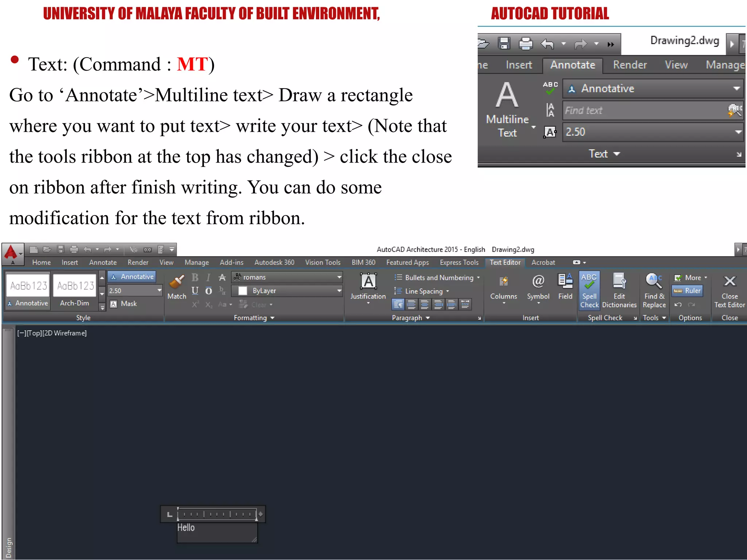Switch to the Annotate tab in lower ribbon

tap(103, 262)
